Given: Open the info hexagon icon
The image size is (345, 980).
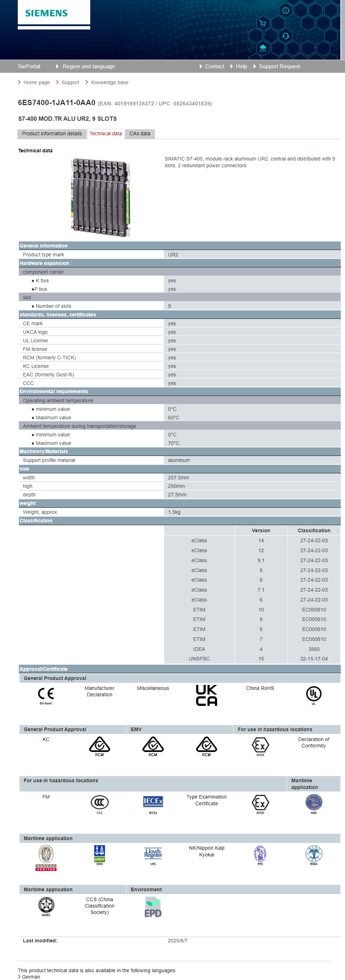Looking at the screenshot, I should pos(286,11).
